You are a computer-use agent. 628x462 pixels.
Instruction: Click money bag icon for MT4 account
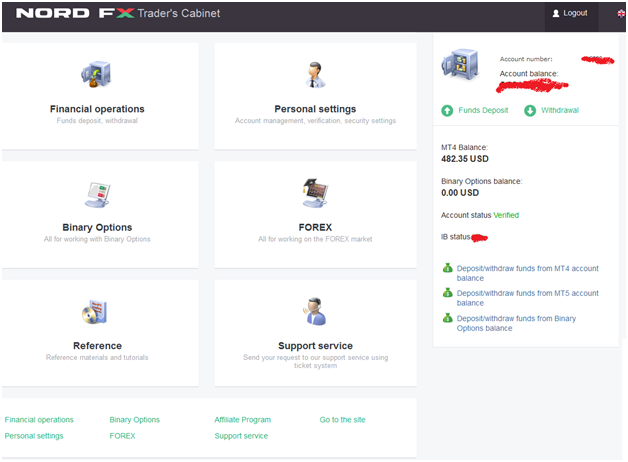(447, 268)
